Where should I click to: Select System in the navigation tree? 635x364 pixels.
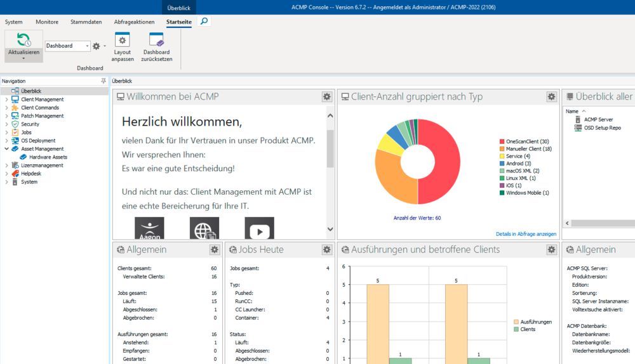[29, 182]
